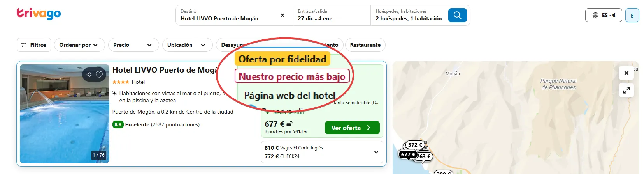Save hotel to favorites with heart icon
644x174 pixels.
pyautogui.click(x=99, y=75)
